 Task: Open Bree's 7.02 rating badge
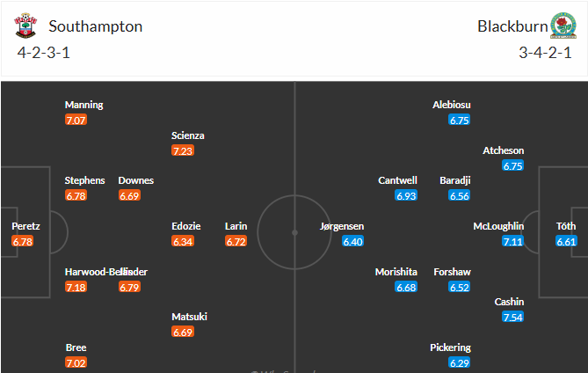[76, 362]
